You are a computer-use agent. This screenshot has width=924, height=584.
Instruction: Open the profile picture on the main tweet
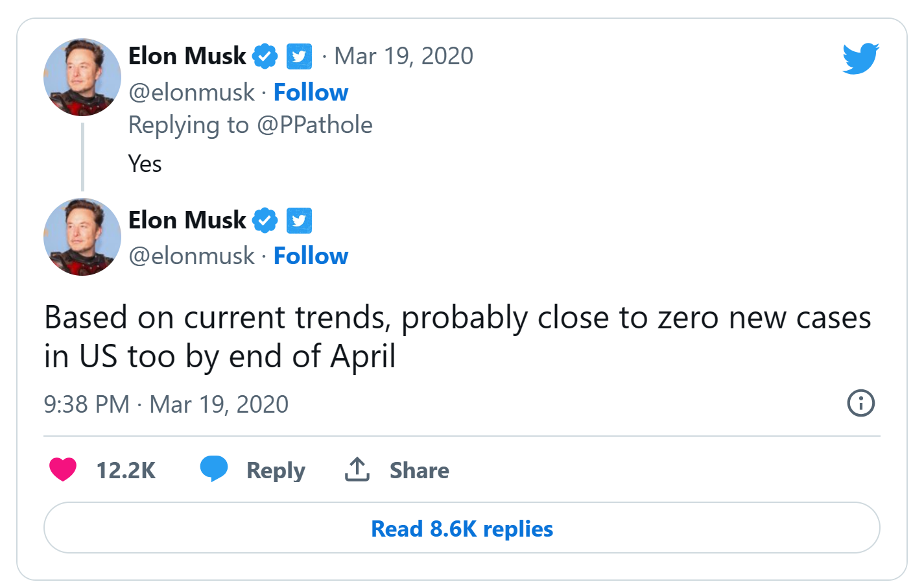82,237
